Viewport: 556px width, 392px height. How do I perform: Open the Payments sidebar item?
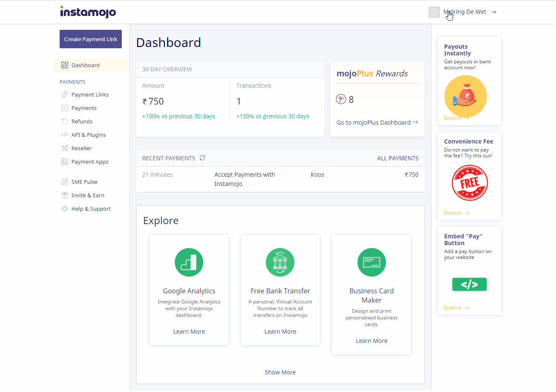pos(84,108)
